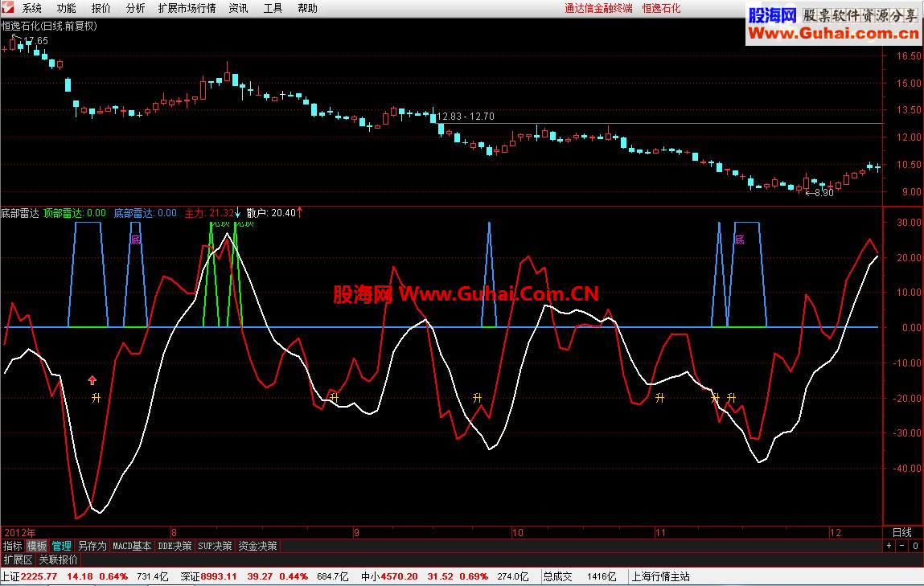Click the 8.90 low price label
The width and height of the screenshot is (924, 586).
(x=823, y=193)
